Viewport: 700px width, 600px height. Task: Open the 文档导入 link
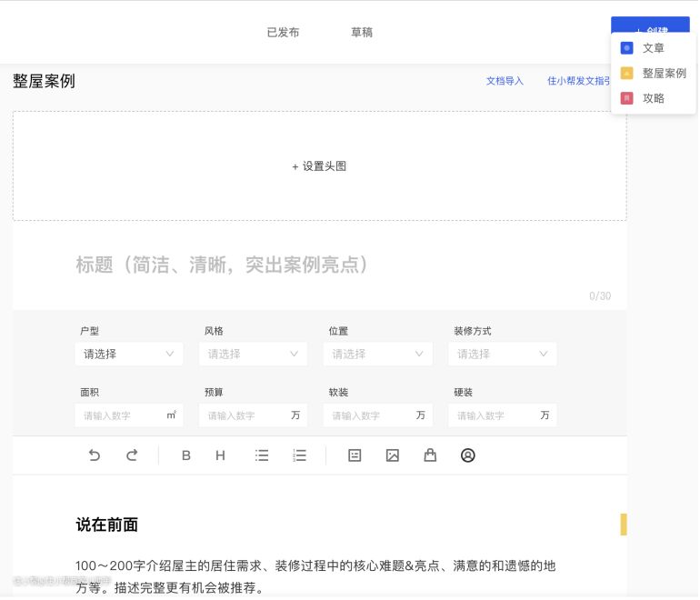505,81
